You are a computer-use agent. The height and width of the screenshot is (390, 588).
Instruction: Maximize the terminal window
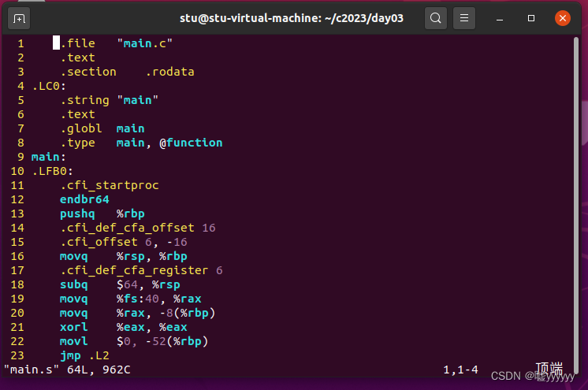[x=531, y=17]
